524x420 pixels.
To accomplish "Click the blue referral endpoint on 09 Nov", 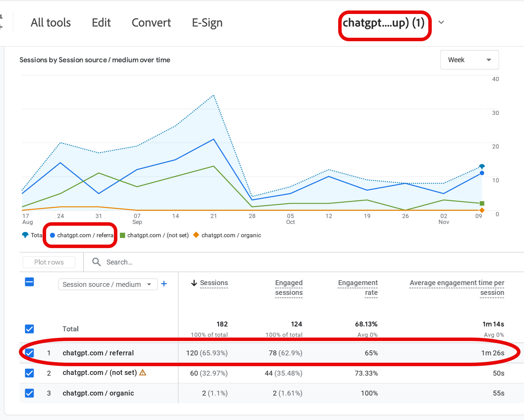I will [x=482, y=173].
